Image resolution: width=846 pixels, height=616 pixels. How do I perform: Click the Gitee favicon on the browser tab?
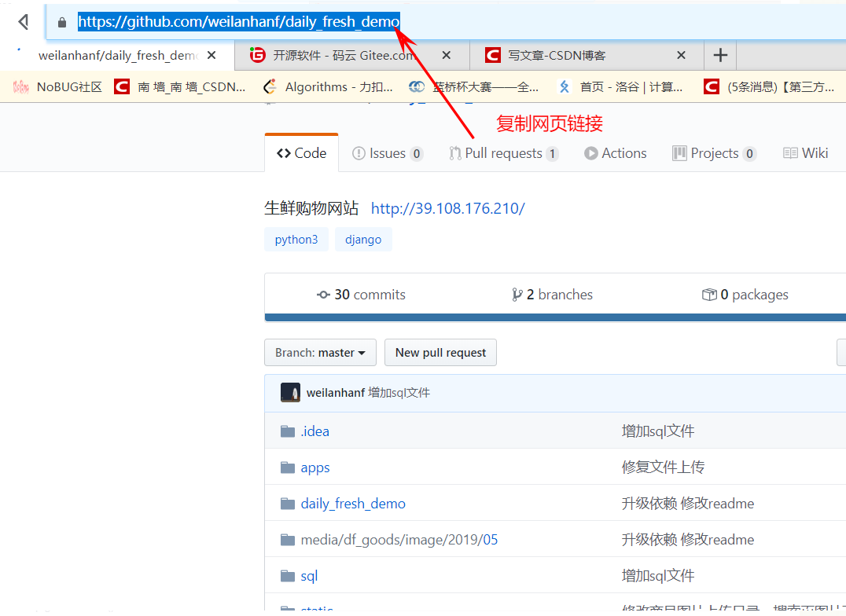click(x=258, y=55)
